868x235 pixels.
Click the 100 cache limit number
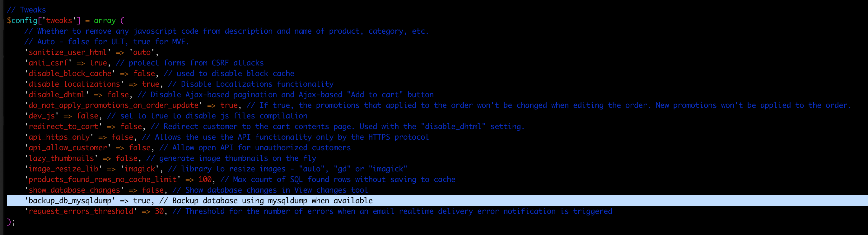[x=205, y=179]
